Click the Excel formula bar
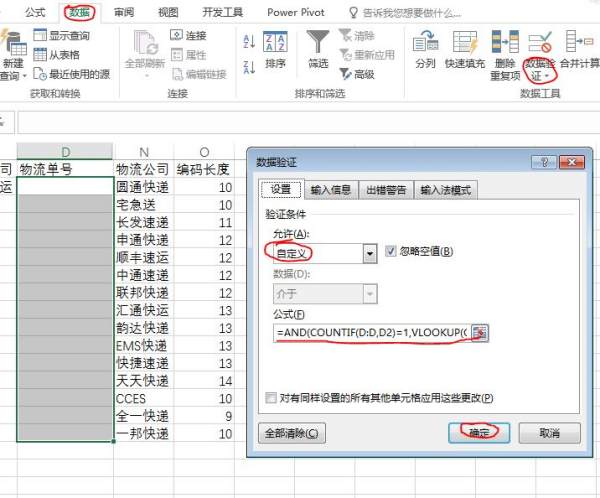This screenshot has width=600, height=498. [x=308, y=122]
